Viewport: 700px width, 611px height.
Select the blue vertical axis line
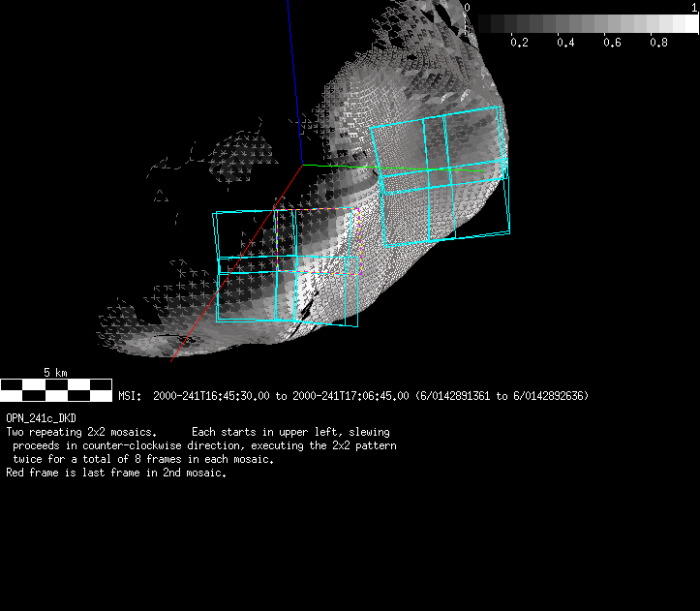point(293,77)
